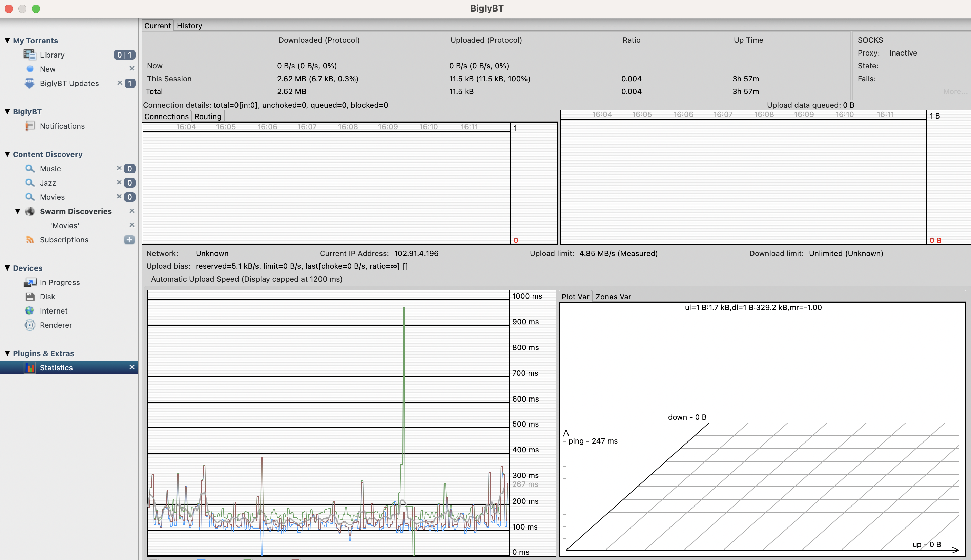Close the Music search entry
This screenshot has width=971, height=560.
[119, 168]
